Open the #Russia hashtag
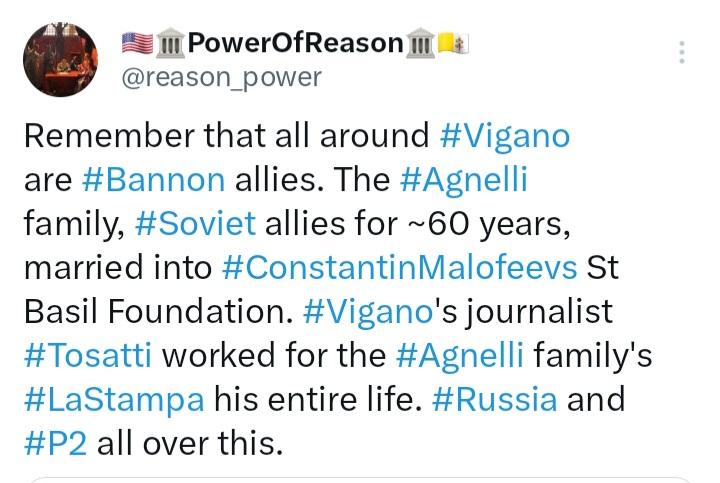 coord(495,399)
